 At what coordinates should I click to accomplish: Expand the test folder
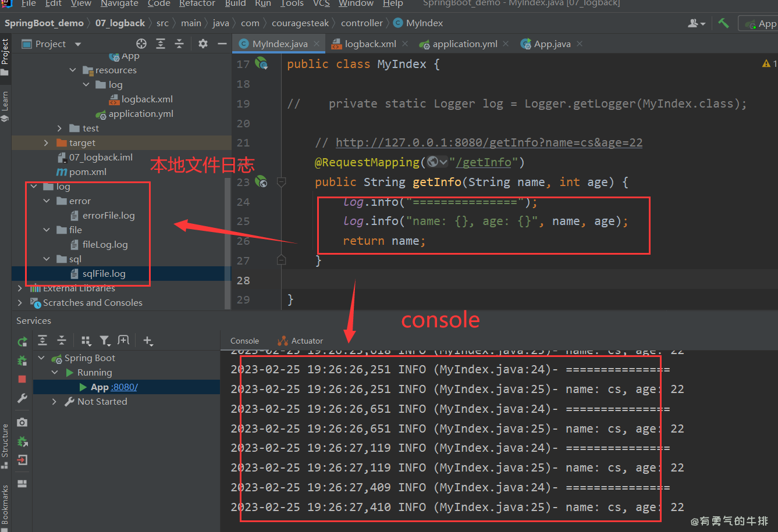[x=59, y=128]
